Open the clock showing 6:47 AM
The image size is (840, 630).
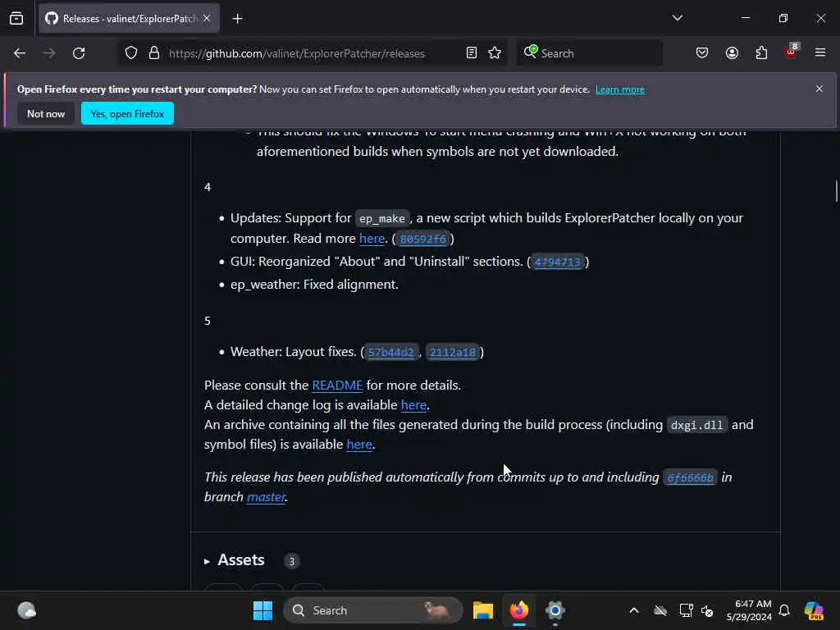tap(748, 610)
